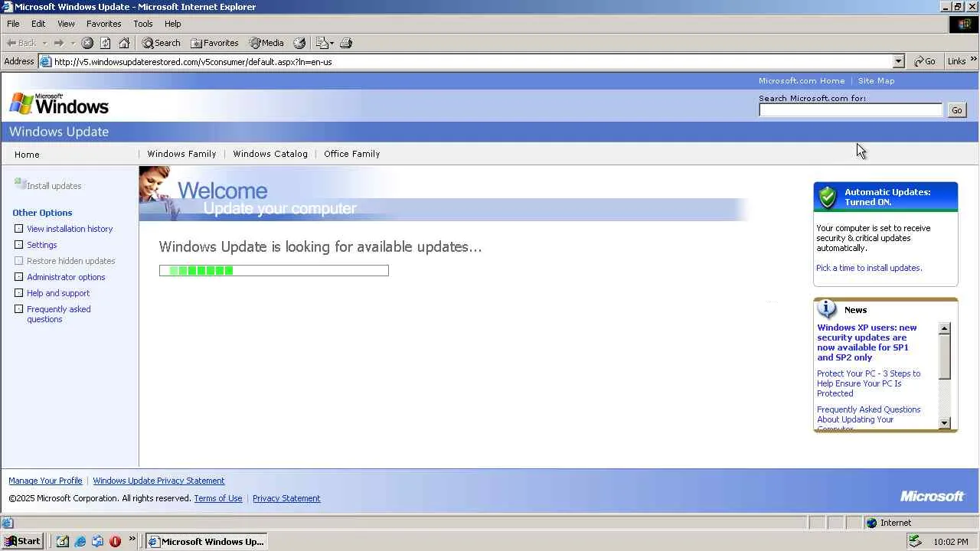This screenshot has height=551, width=980.
Task: Click the Back arrow toolbar button
Action: [21, 43]
